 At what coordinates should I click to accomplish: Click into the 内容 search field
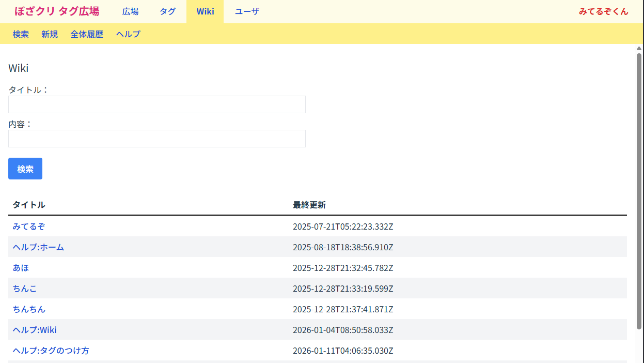pos(157,139)
